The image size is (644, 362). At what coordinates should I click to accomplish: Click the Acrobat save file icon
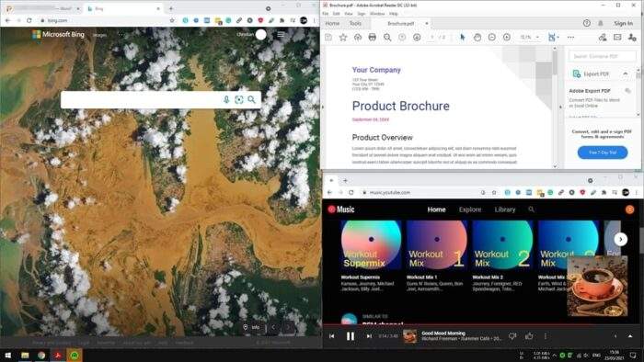pyautogui.click(x=328, y=38)
